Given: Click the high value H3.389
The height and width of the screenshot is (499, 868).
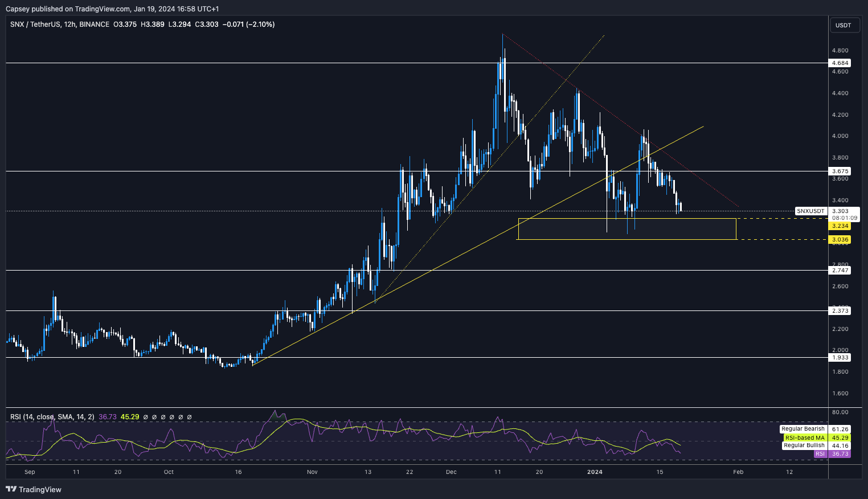Looking at the screenshot, I should click(x=152, y=24).
